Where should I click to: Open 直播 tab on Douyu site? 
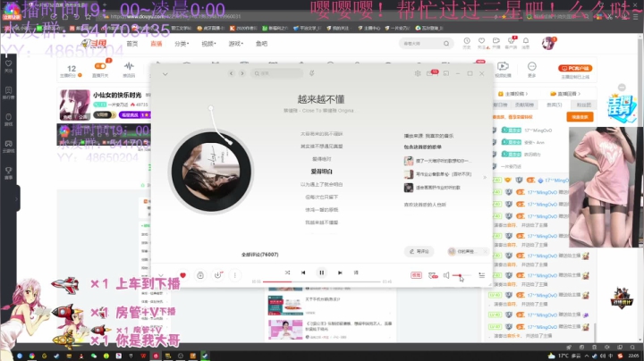(156, 44)
